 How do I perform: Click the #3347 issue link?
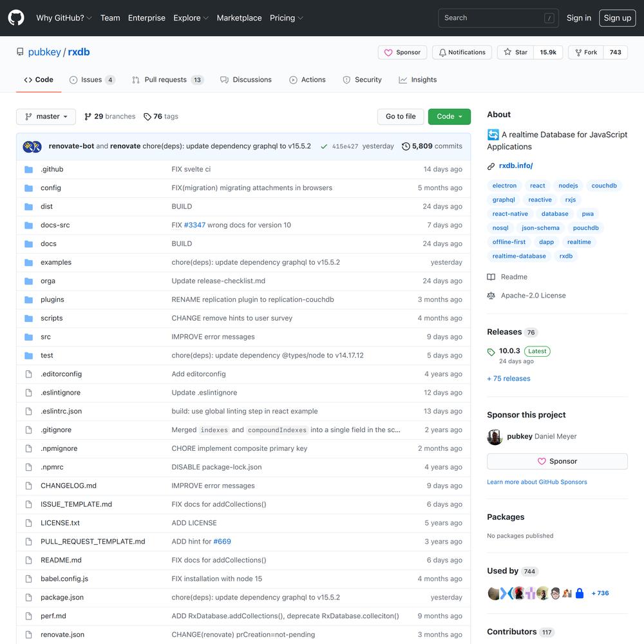[x=194, y=225]
